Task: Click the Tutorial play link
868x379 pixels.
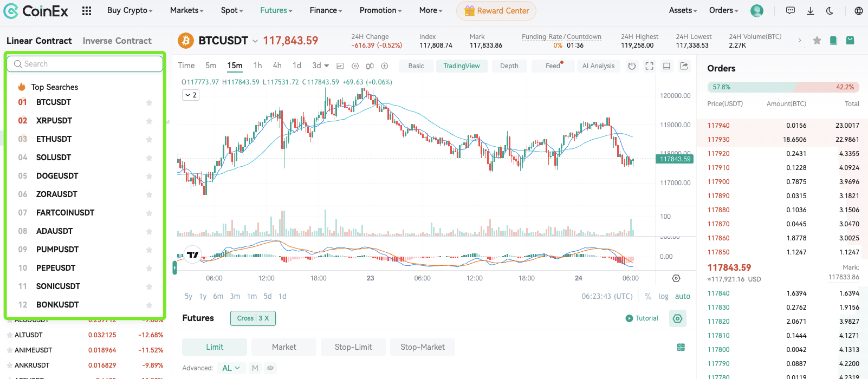Action: tap(642, 318)
